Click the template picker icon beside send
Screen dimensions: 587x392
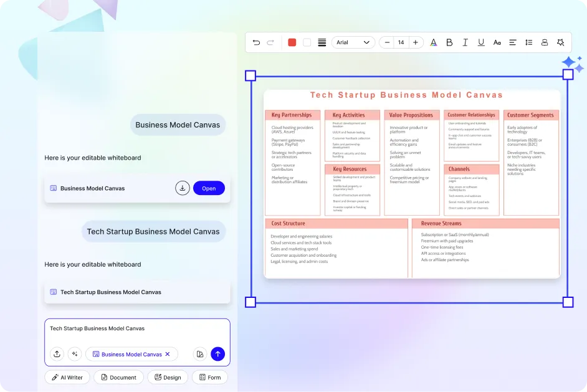200,354
